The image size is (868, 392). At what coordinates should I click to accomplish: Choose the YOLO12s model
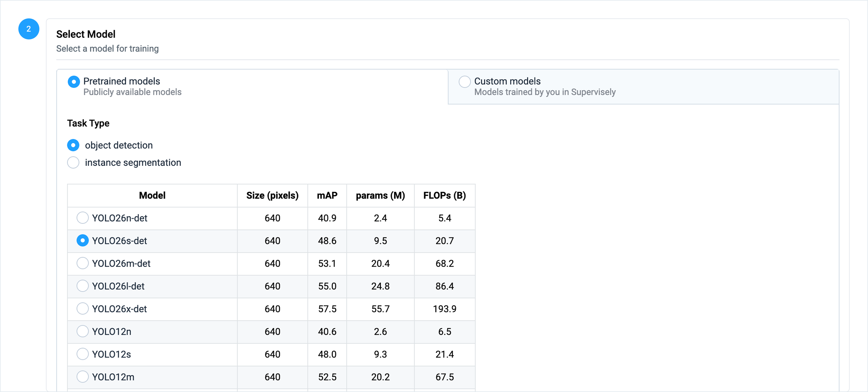click(x=83, y=354)
